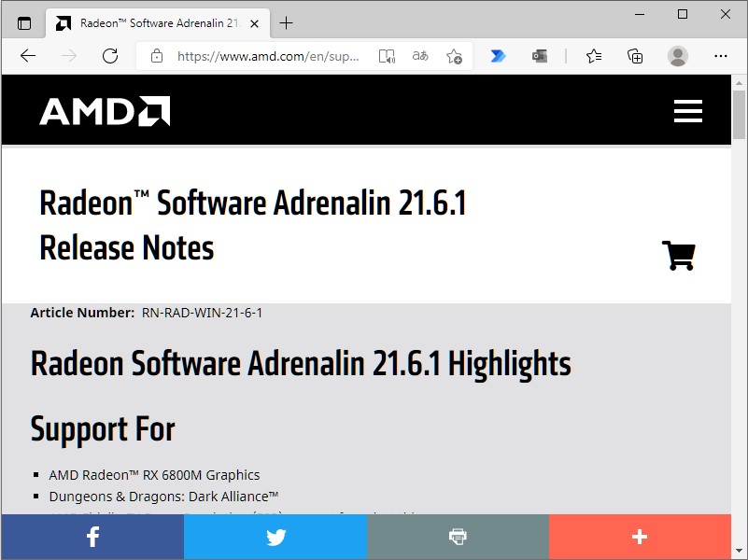Share the page via the Facebook icon
Viewport: 748px width, 560px height.
pos(92,537)
